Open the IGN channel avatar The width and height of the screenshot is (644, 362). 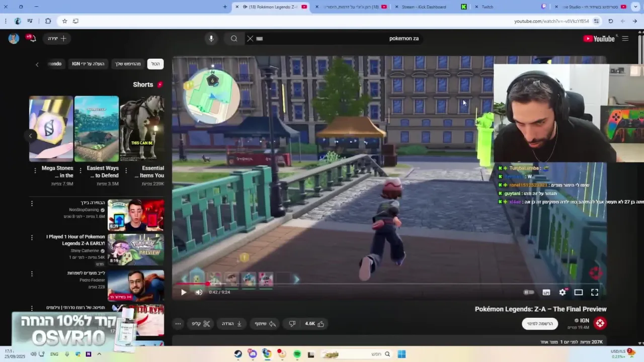coord(600,323)
